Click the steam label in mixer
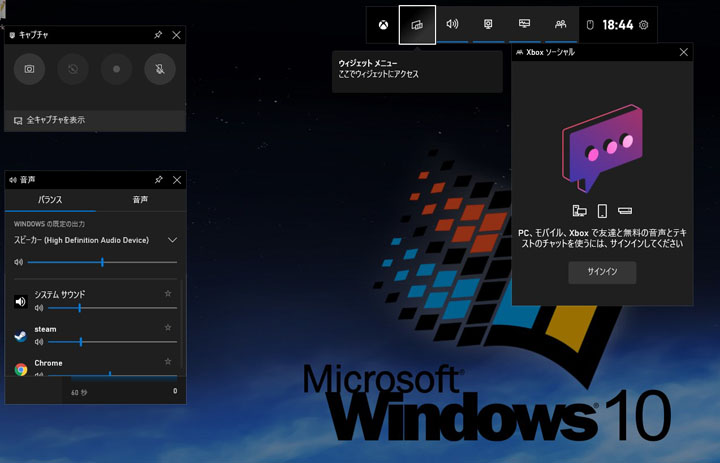Image resolution: width=720 pixels, height=463 pixels. click(x=45, y=329)
